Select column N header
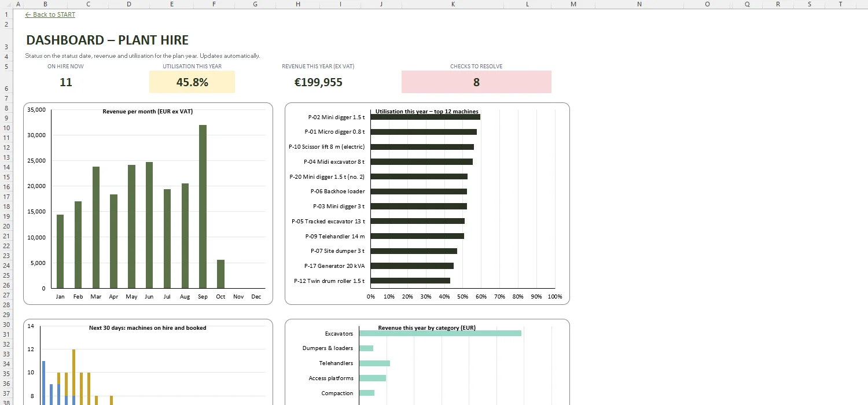Screen dimensions: 868x405 (x=639, y=4)
